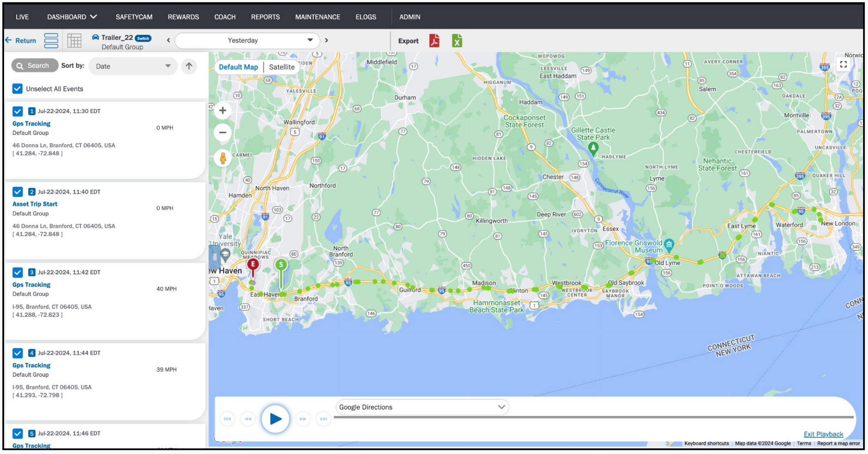Viewport: 868px width, 454px height.
Task: Open the REWARDS menu
Action: (184, 17)
